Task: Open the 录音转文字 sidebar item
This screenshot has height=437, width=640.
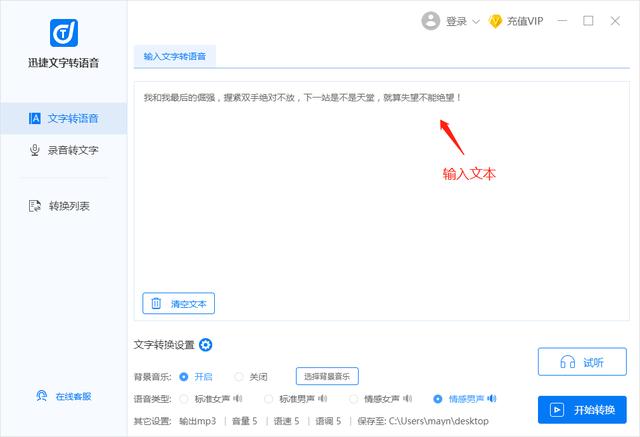Action: pos(64,150)
